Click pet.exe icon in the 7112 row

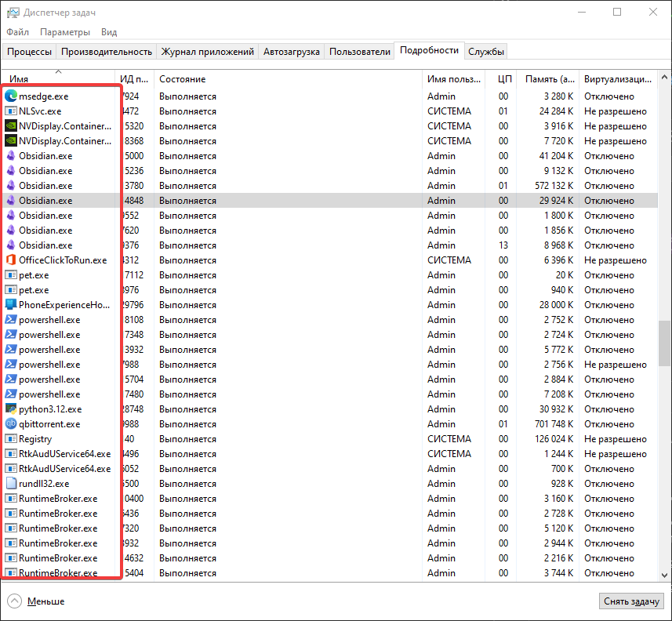[11, 275]
